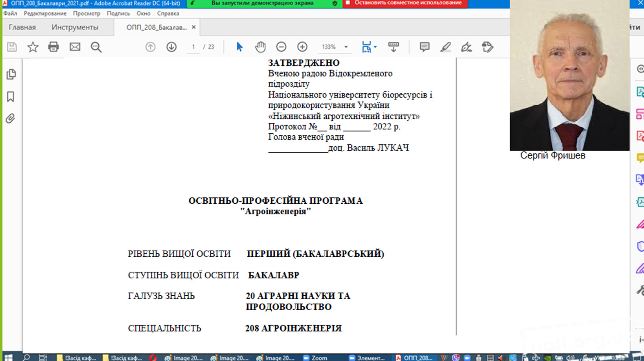
Task: Go to next page arrow
Action: point(171,47)
